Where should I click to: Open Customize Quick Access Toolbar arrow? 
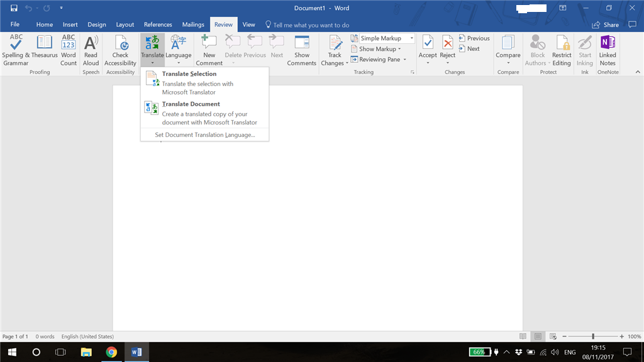[x=61, y=8]
